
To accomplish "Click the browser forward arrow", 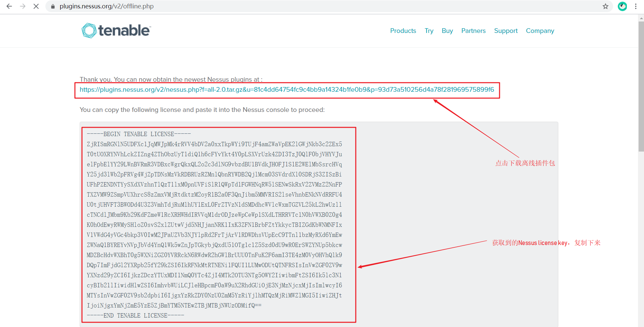I will tap(23, 6).
